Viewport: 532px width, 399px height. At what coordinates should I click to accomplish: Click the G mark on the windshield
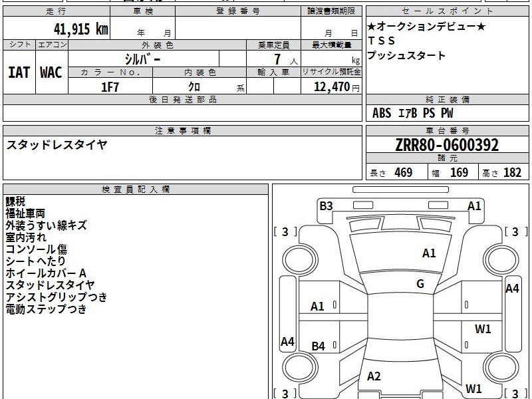pos(420,284)
